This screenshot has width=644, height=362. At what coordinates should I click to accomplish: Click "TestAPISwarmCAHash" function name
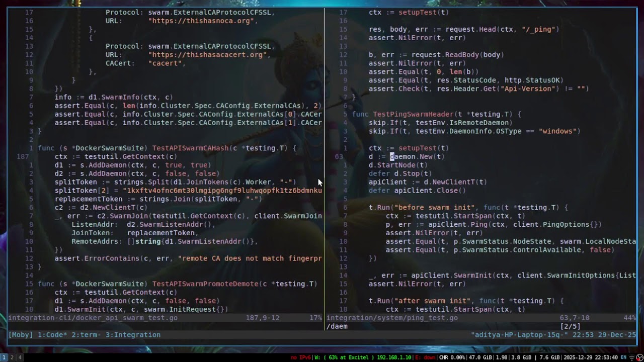tap(190, 148)
